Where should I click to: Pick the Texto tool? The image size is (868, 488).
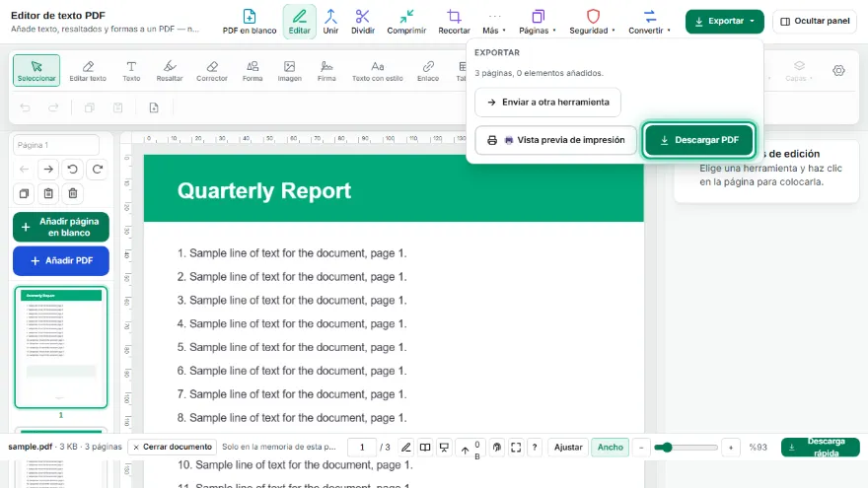pyautogui.click(x=131, y=71)
